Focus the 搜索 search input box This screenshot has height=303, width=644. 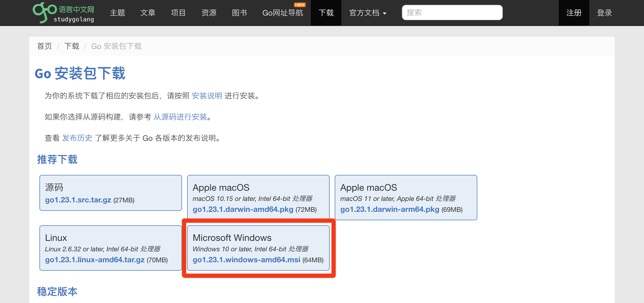[452, 12]
